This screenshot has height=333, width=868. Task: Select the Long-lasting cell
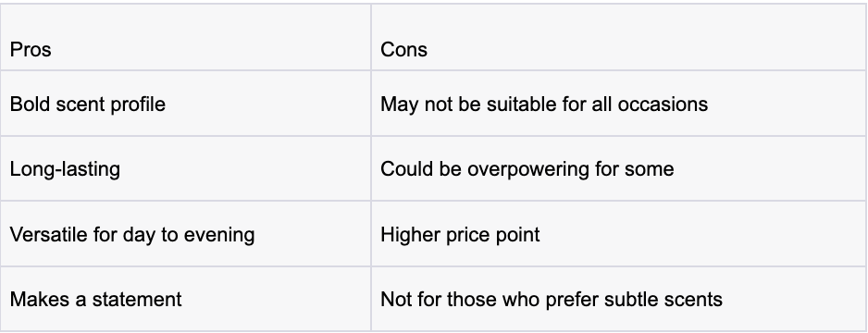(x=185, y=168)
